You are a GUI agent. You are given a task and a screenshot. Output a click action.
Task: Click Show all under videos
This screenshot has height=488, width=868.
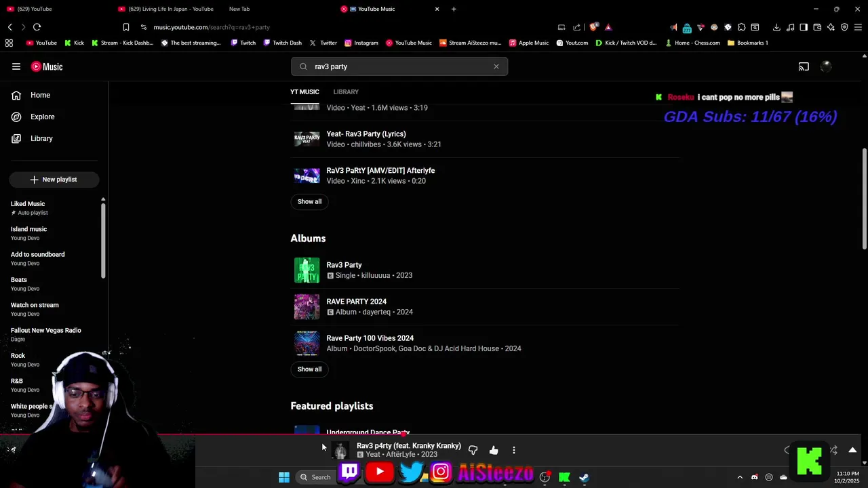coord(309,201)
